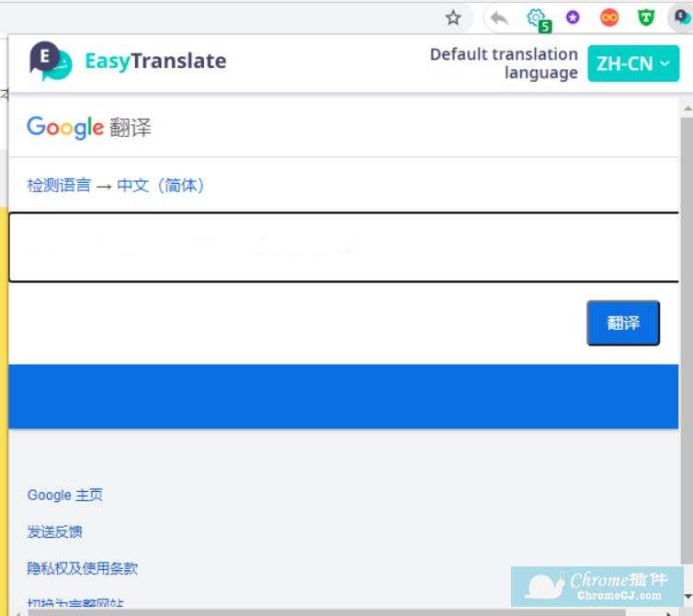Open the purple star extension icon

(573, 17)
